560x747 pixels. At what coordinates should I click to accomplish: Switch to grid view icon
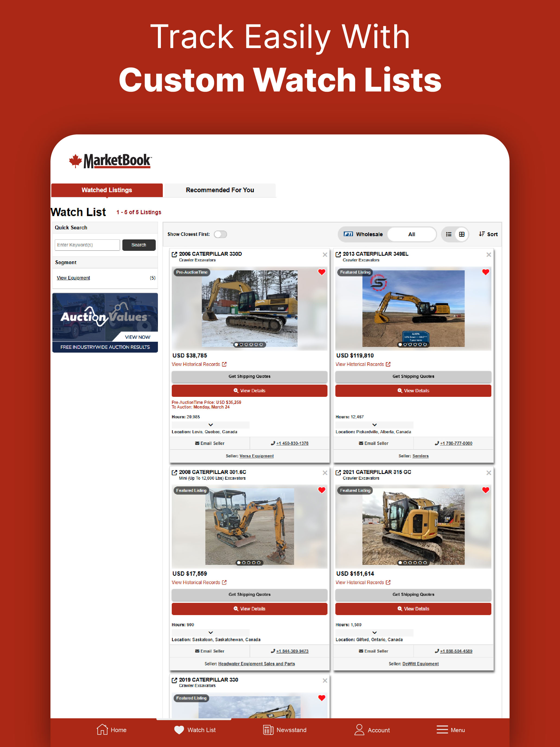pyautogui.click(x=462, y=234)
